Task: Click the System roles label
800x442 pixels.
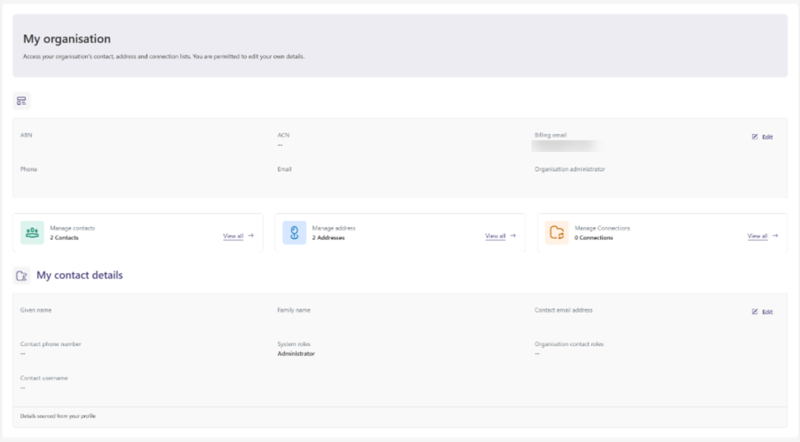Action: point(294,345)
